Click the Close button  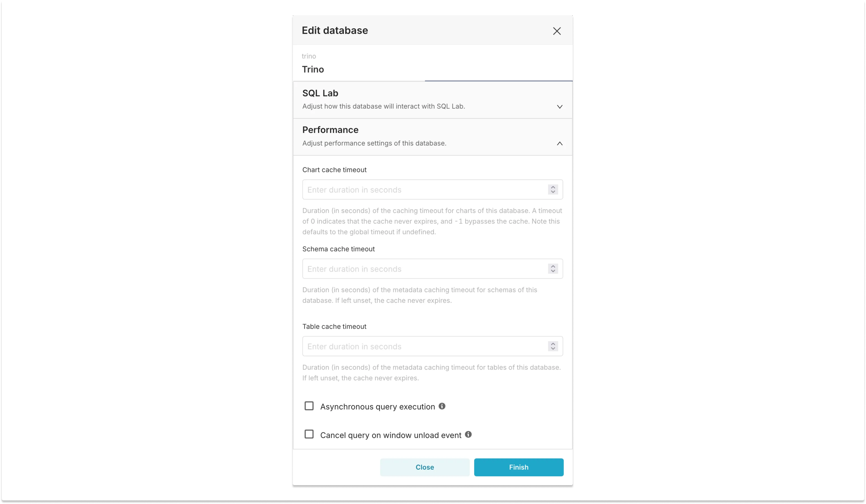[x=425, y=467]
